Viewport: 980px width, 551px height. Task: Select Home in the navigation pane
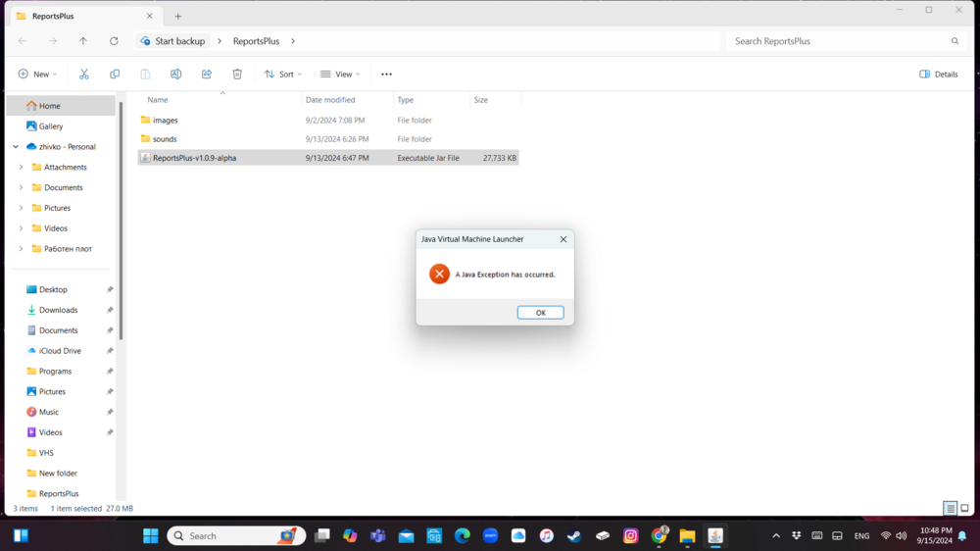tap(61, 106)
